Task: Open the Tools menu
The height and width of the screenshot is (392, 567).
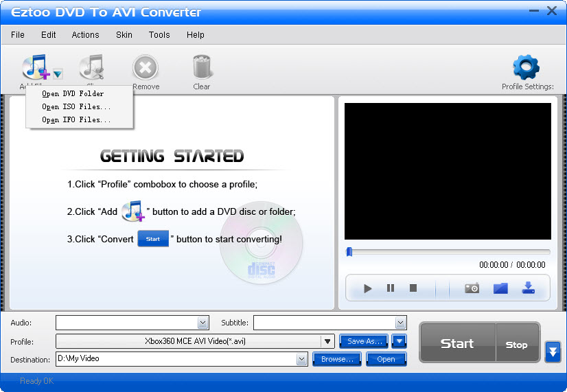Action: click(x=159, y=35)
